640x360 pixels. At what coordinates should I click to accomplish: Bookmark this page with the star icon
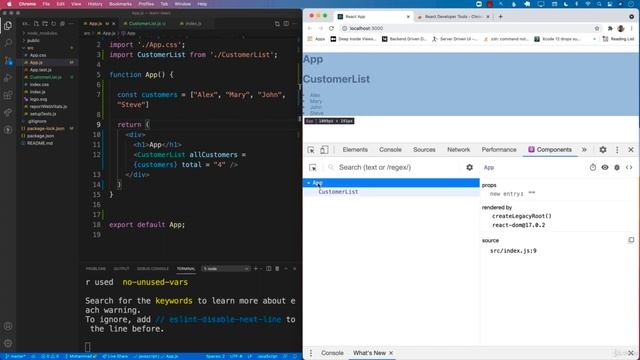click(x=597, y=28)
